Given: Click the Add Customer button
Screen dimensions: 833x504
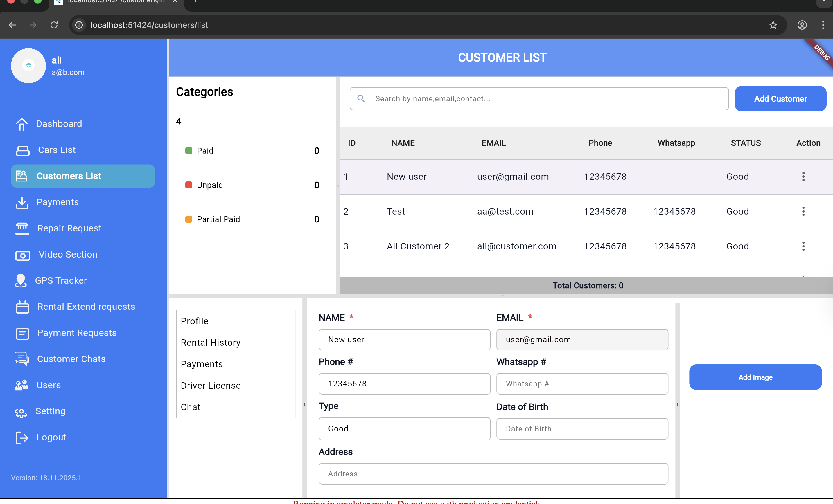Looking at the screenshot, I should point(780,99).
